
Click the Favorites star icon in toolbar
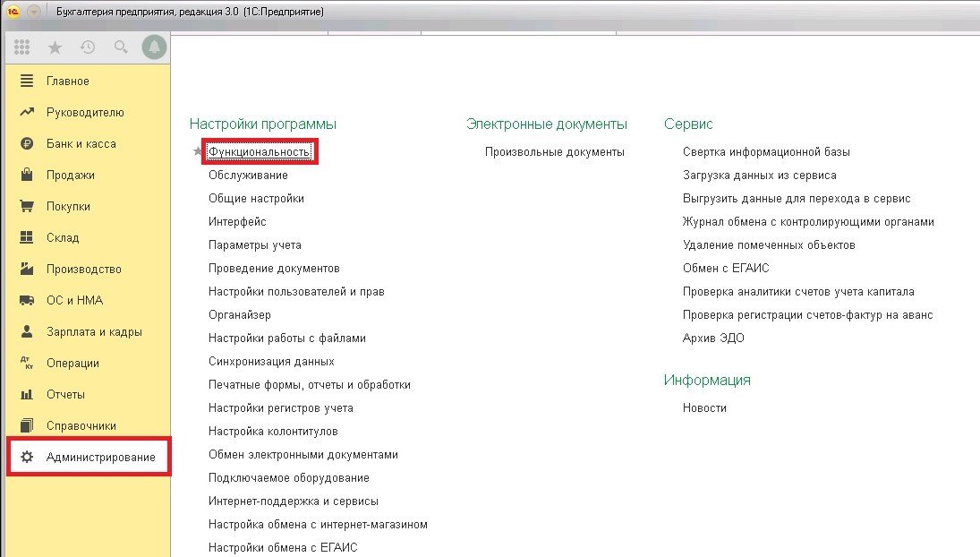click(55, 47)
